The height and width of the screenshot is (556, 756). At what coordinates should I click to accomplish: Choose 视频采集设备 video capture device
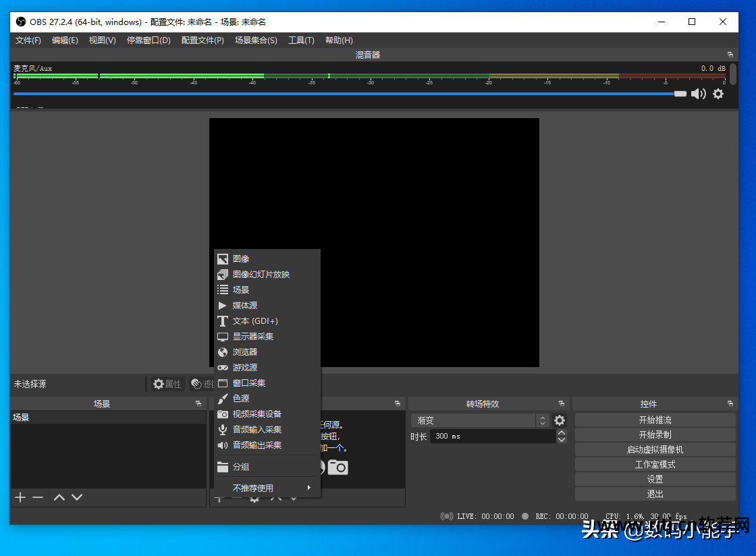pyautogui.click(x=267, y=414)
